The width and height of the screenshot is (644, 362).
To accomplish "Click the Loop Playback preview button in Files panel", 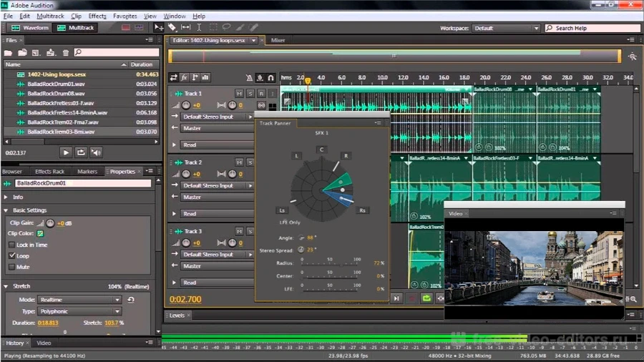I will point(81,152).
